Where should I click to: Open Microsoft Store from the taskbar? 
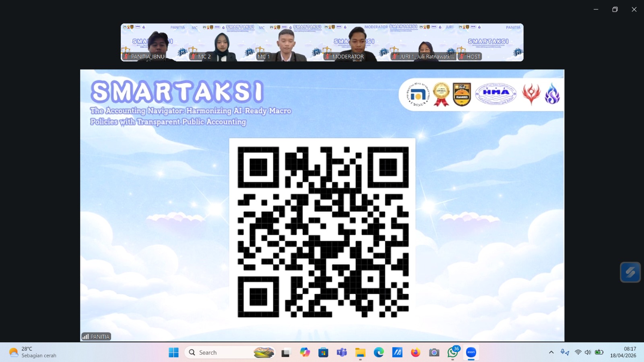point(323,352)
